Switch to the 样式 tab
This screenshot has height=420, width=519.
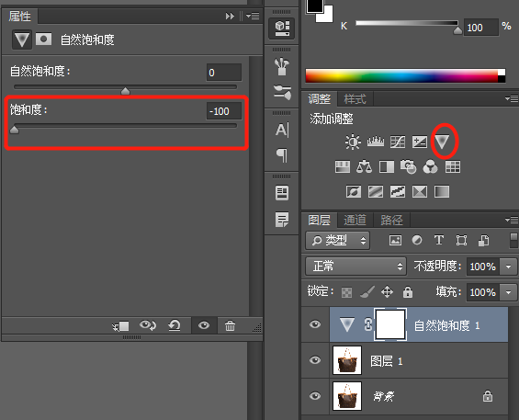coord(355,99)
